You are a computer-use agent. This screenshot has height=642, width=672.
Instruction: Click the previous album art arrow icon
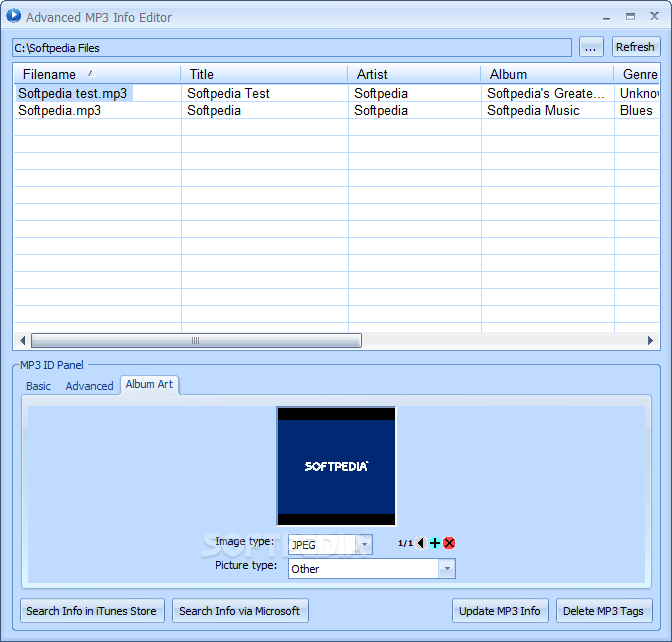pyautogui.click(x=421, y=543)
